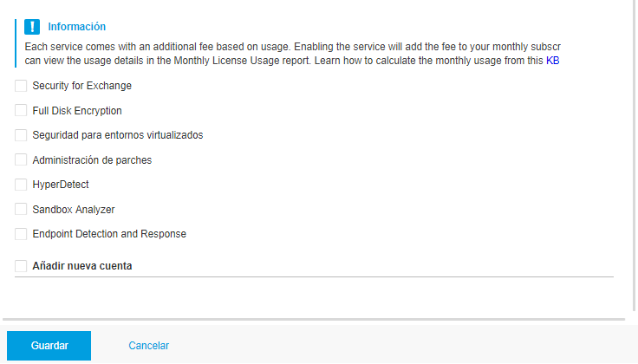Image resolution: width=638 pixels, height=364 pixels.
Task: Click the blue Información exclamation icon
Action: (32, 27)
